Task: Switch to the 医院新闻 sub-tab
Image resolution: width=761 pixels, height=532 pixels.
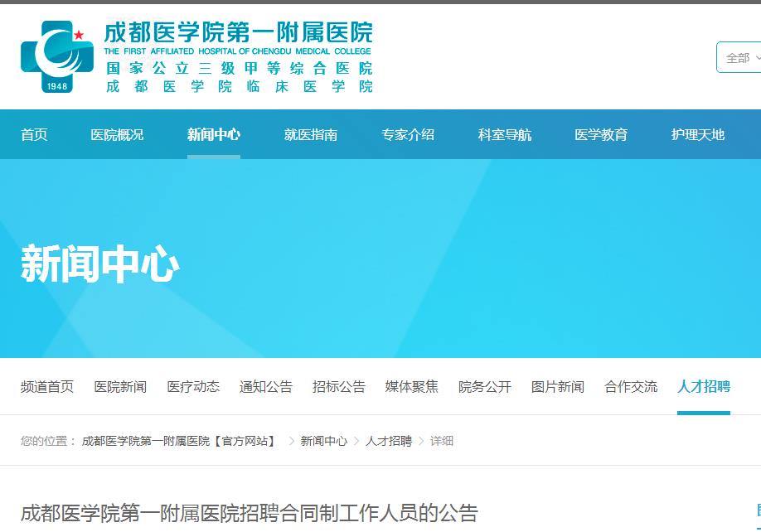Action: pos(120,386)
